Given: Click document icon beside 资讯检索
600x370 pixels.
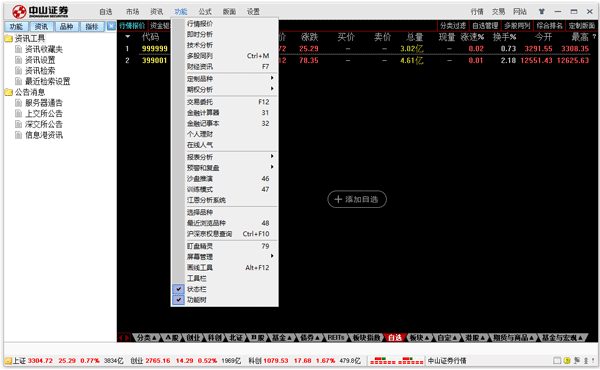Looking at the screenshot, I should coord(18,71).
